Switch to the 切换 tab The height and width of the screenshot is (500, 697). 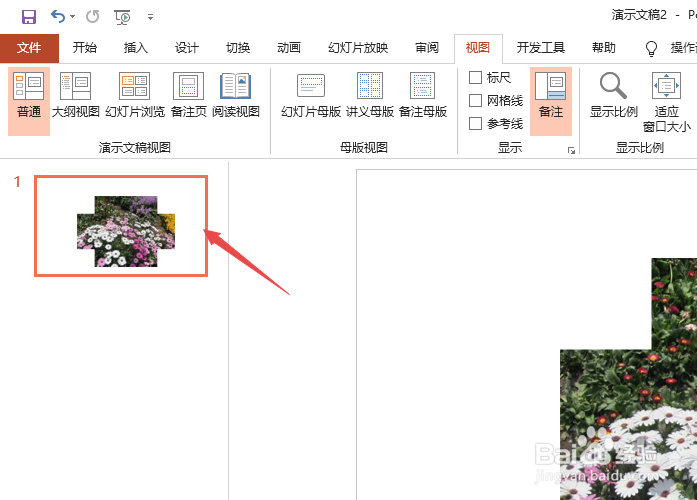[x=238, y=48]
